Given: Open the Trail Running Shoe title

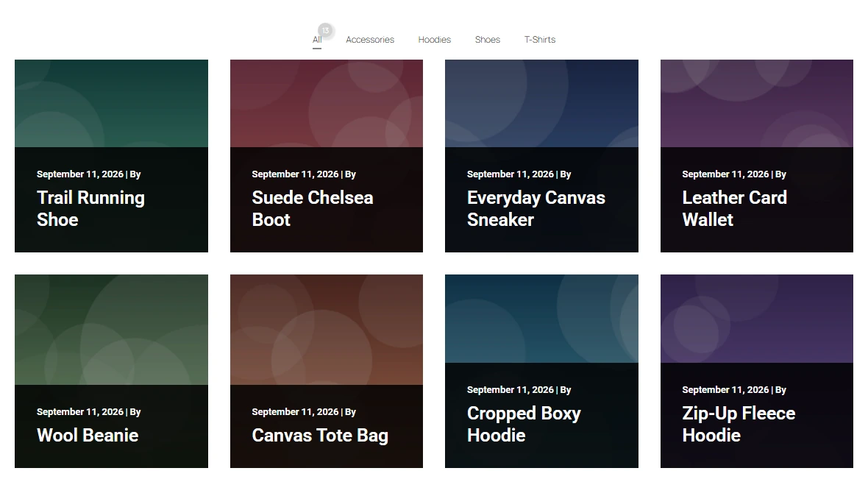Looking at the screenshot, I should (90, 208).
